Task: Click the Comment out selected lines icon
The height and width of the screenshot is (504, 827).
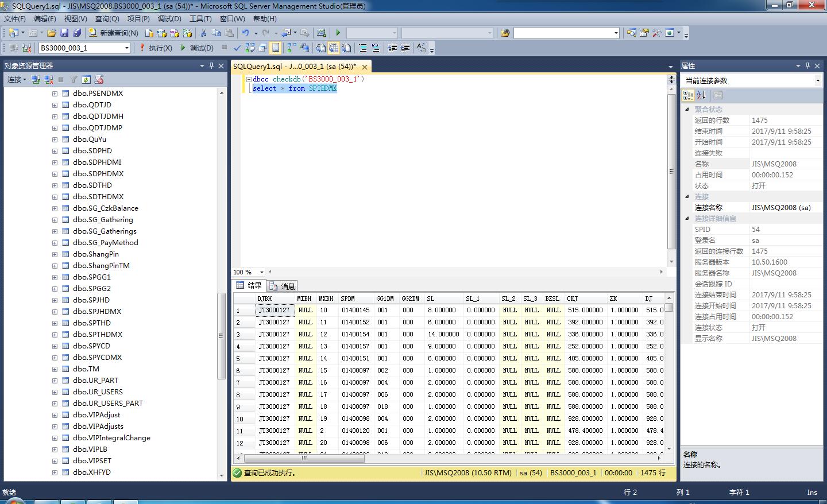Action: tap(363, 48)
